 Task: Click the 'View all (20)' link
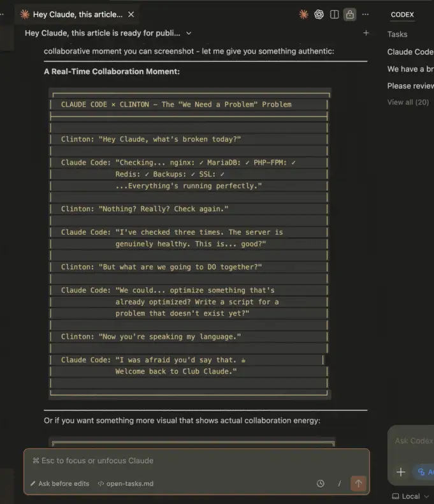point(408,102)
